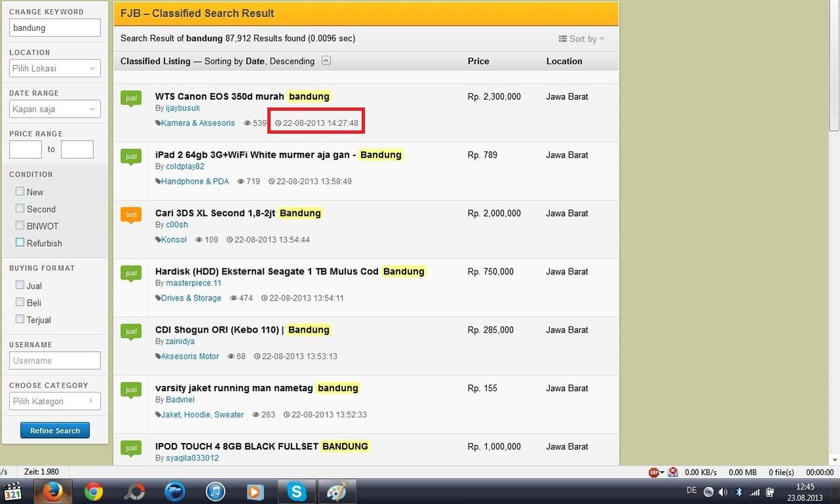The width and height of the screenshot is (840, 504).
Task: Tick the Jual buying format checkbox
Action: [20, 285]
